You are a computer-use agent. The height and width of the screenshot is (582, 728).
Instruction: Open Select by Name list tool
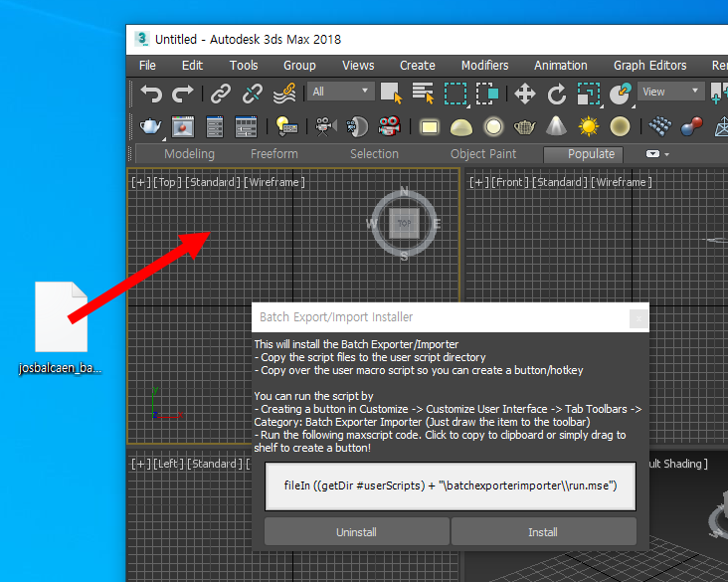(423, 93)
